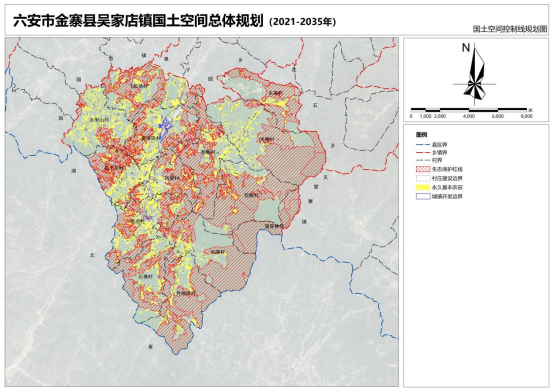Click the white 村庄建设边界 legend box

[x=423, y=178]
